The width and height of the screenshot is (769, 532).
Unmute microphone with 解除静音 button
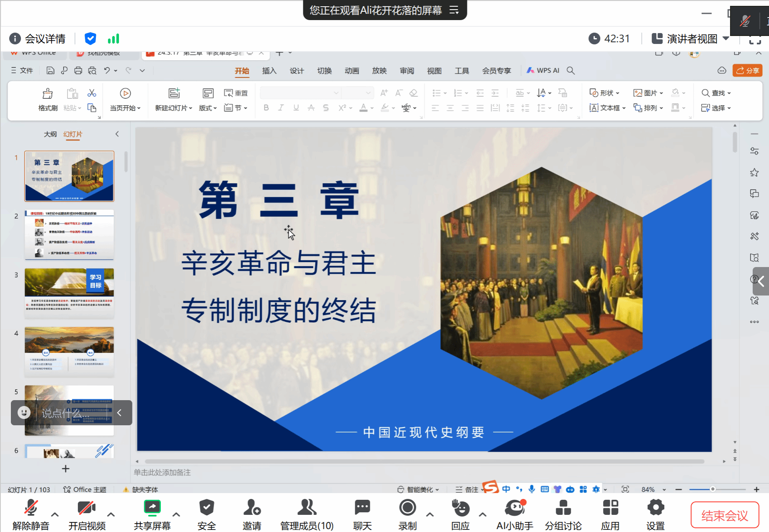click(31, 508)
